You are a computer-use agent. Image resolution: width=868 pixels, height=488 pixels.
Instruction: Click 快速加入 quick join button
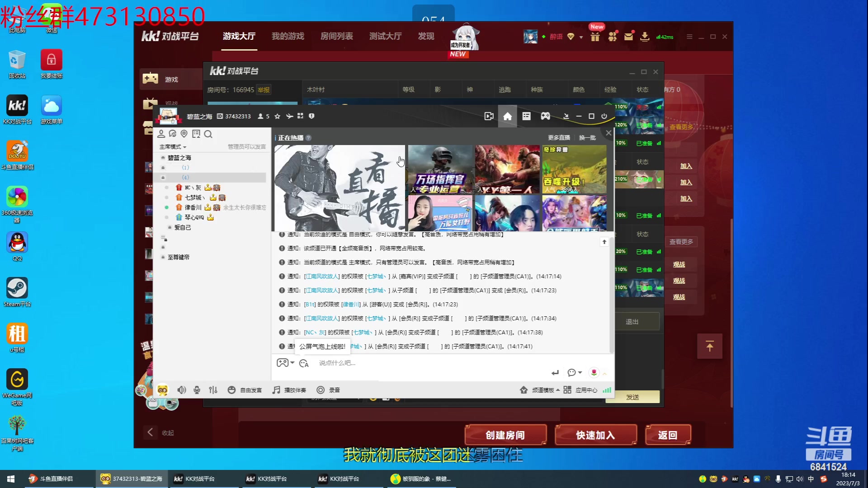(x=595, y=435)
